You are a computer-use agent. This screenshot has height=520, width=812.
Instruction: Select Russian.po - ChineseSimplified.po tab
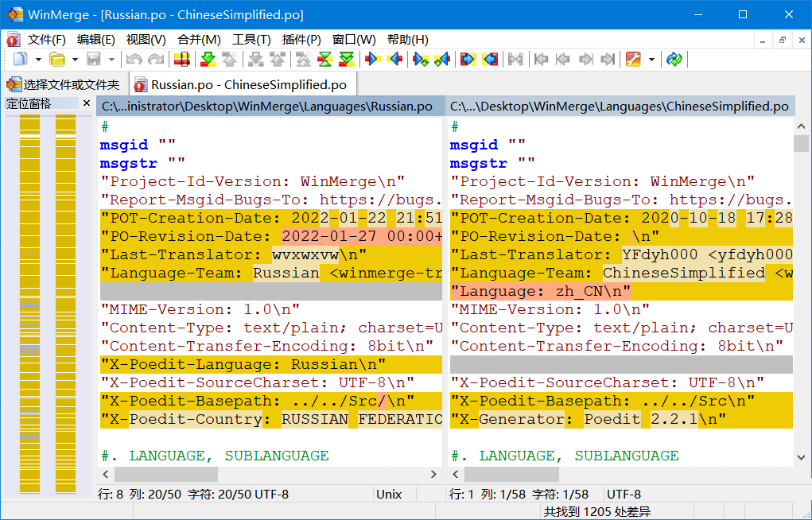[x=241, y=84]
